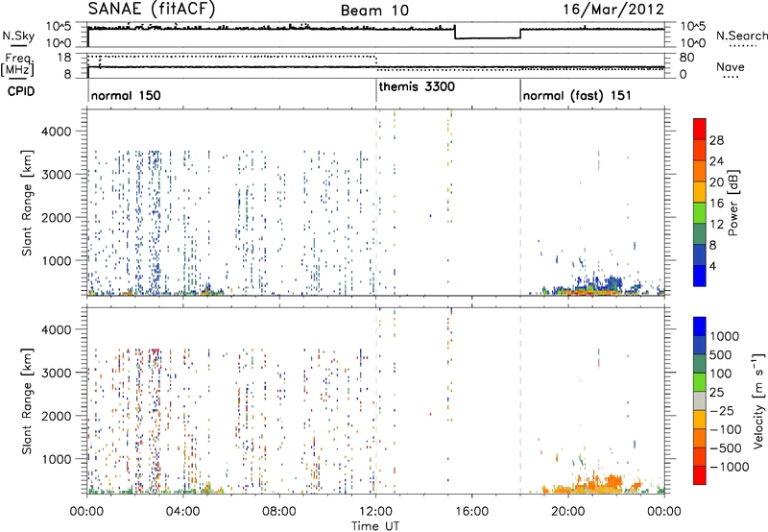The height and width of the screenshot is (532, 768).
Task: Click Velocity colorbar tick value "-100"
Action: tap(725, 429)
